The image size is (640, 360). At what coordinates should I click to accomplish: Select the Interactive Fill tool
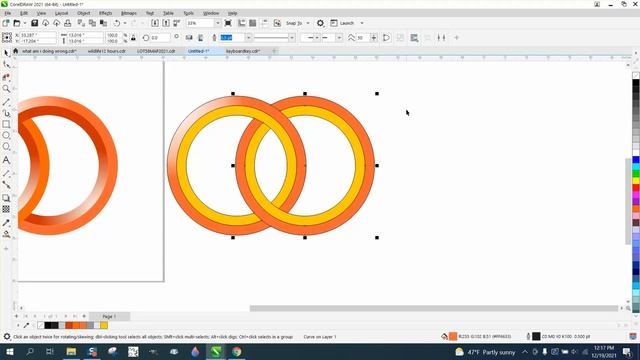point(6,234)
